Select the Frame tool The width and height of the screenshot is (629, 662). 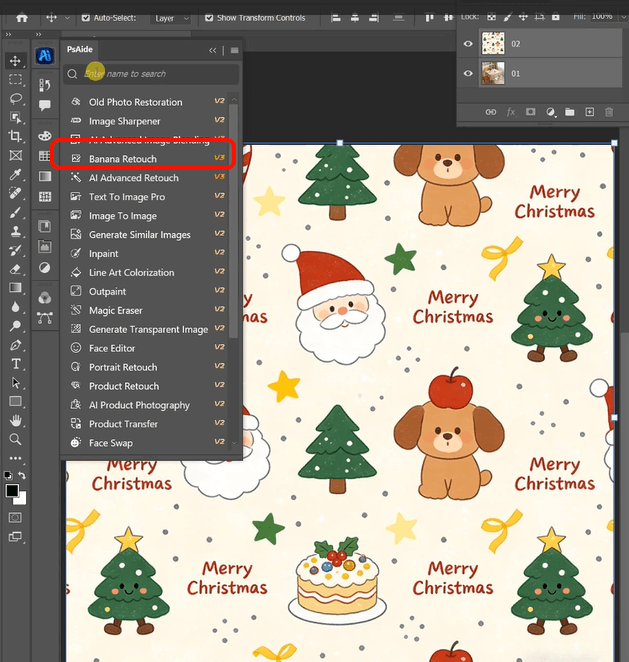click(15, 155)
